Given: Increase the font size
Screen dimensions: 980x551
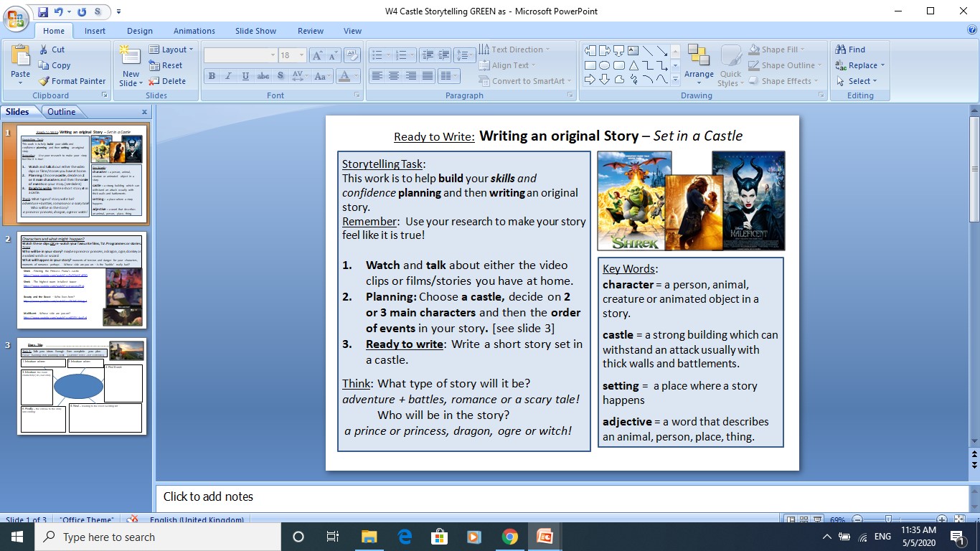Looking at the screenshot, I should pyautogui.click(x=318, y=55).
